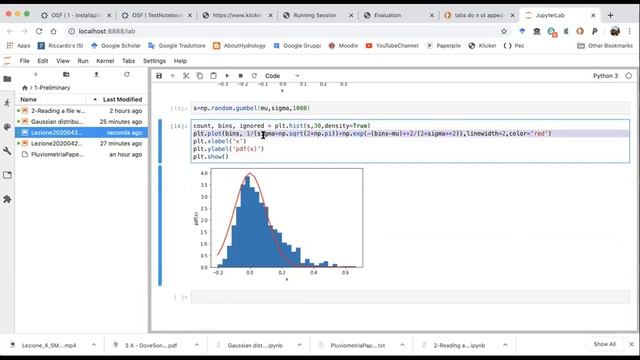Switch to the Running Session browser tab
Image resolution: width=640 pixels, height=360 pixels.
click(x=318, y=15)
